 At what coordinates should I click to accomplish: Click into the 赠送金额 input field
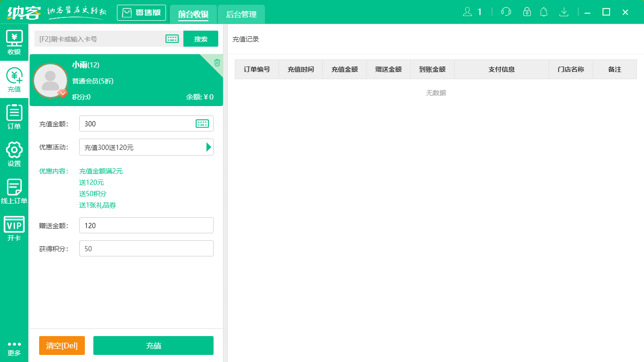tap(146, 225)
